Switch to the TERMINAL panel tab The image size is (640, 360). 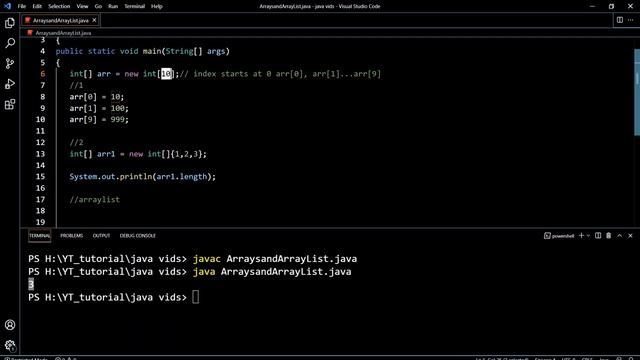40,236
